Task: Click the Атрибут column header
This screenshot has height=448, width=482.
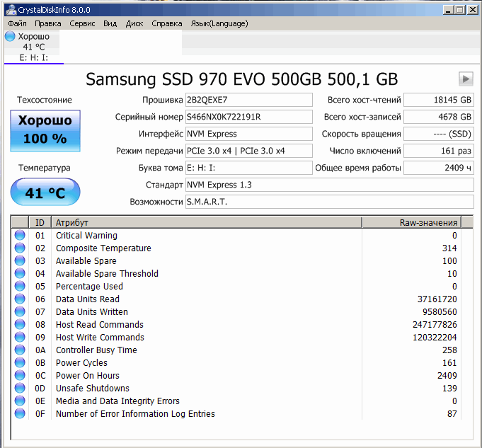Action: [207, 223]
